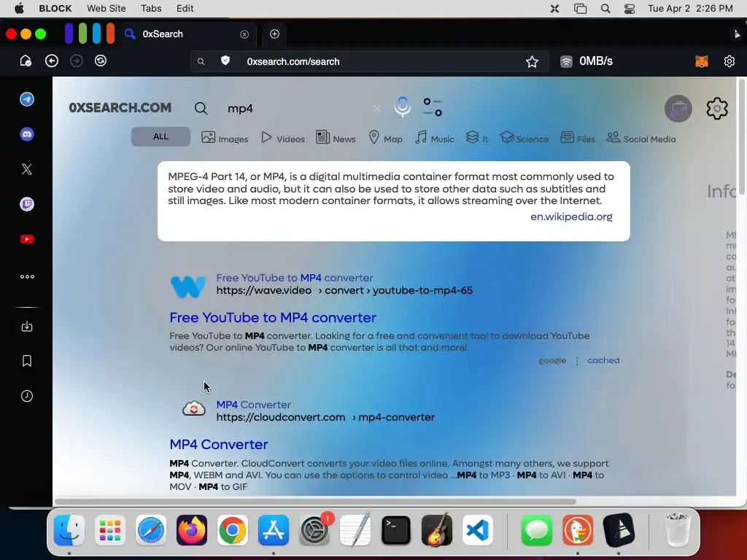Open 0xSearch page settings gear
This screenshot has width=747, height=560.
[x=717, y=109]
